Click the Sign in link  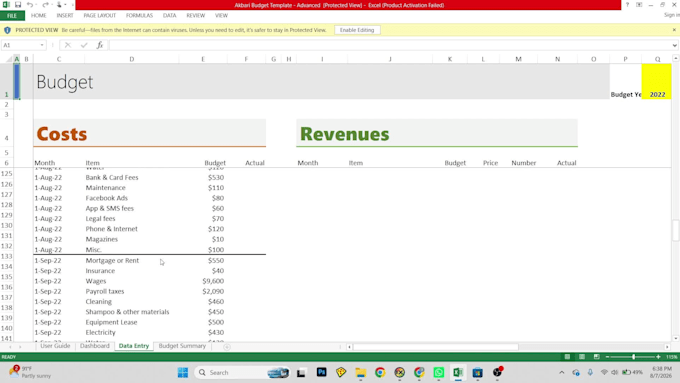tap(671, 15)
